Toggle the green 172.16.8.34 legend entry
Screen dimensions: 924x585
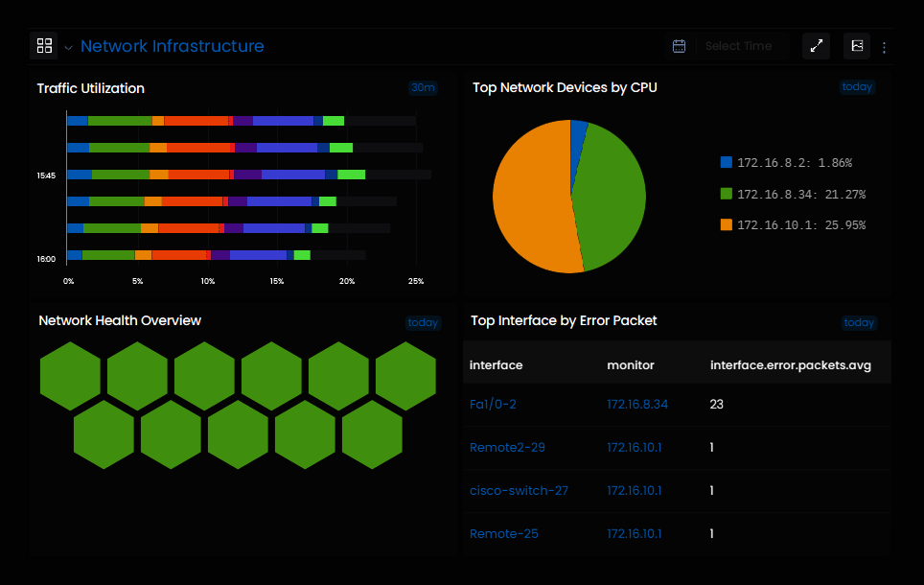(x=794, y=194)
